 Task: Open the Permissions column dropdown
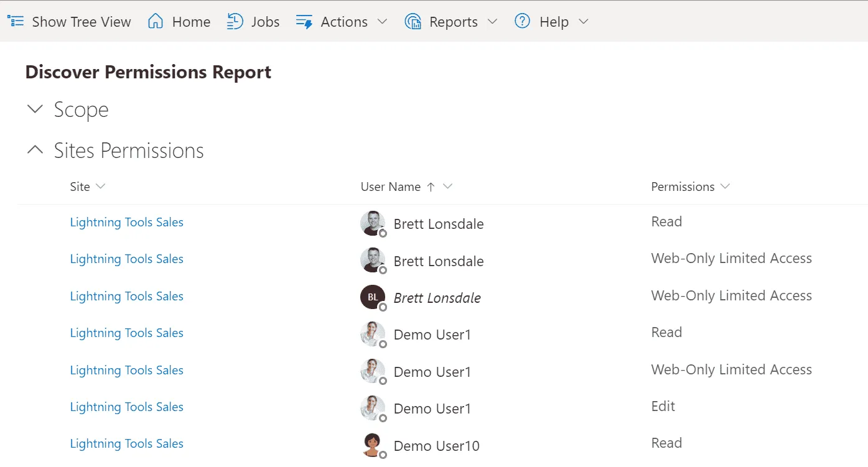coord(726,186)
